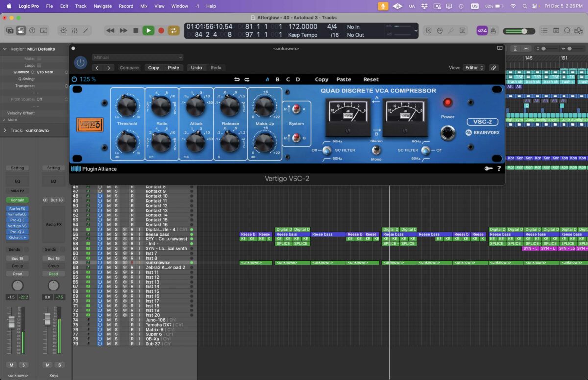Click the Compare button in the plugin header

(x=129, y=68)
